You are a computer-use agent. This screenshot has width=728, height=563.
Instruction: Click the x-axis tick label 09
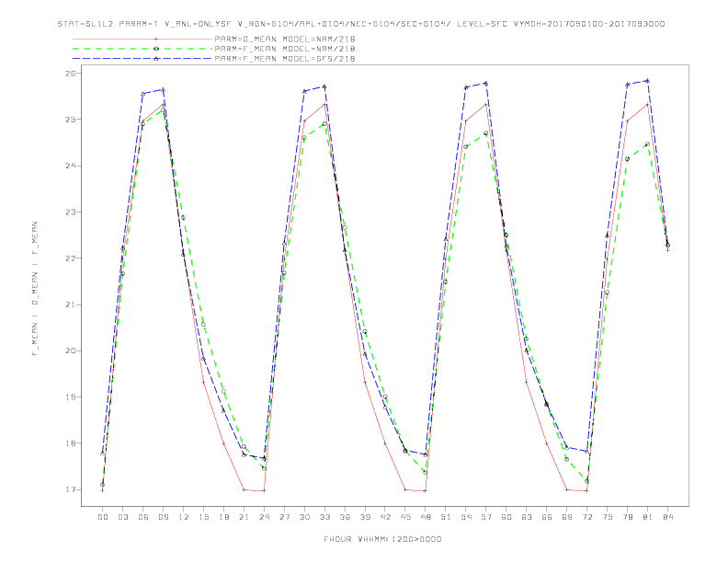163,517
